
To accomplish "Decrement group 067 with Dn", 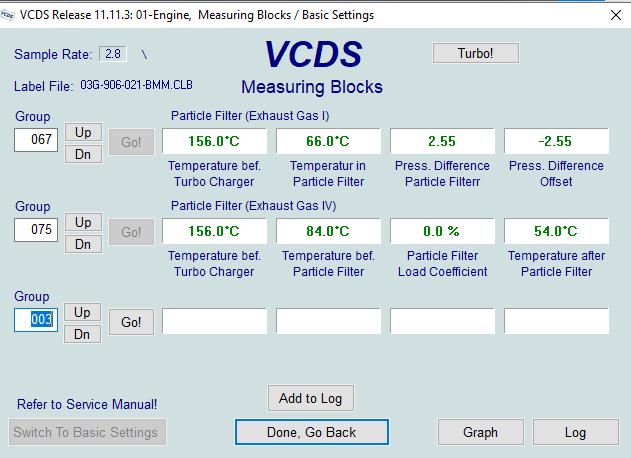I will click(x=83, y=153).
